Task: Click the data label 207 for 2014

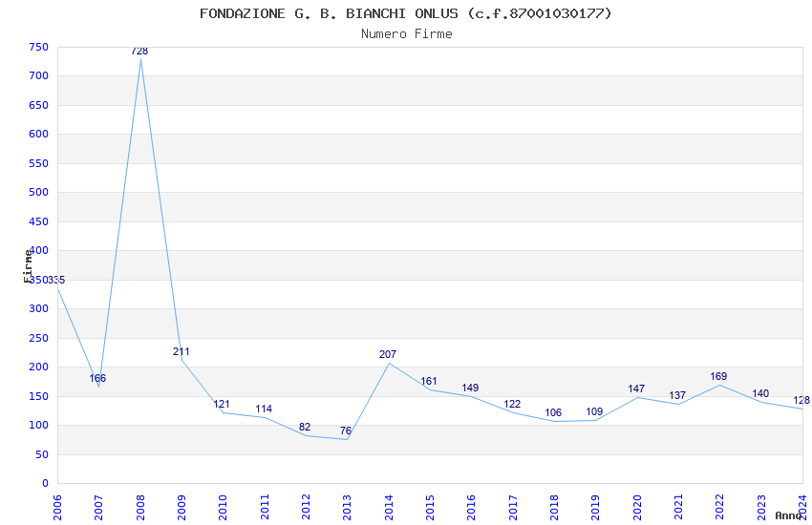Action: 388,354
